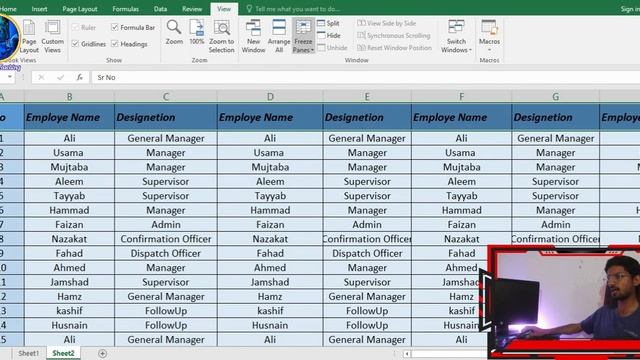Open the Zoom dialog magnifier icon
This screenshot has height=360, width=640.
click(174, 33)
